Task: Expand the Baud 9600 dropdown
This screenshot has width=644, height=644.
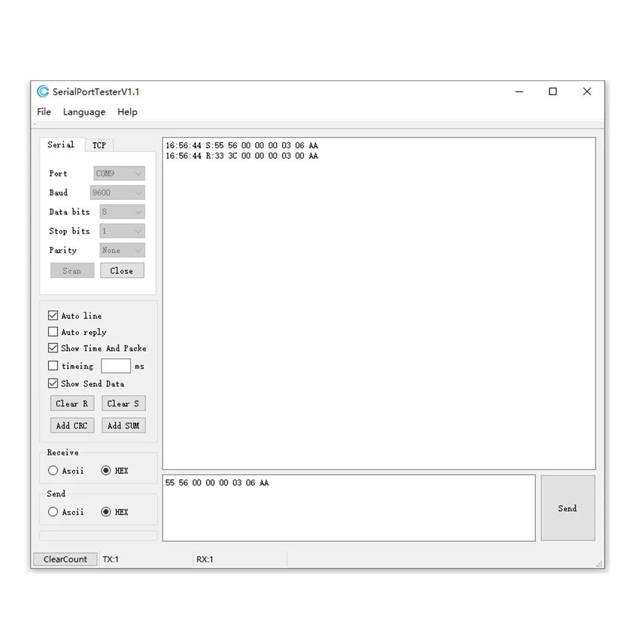Action: coord(117,193)
